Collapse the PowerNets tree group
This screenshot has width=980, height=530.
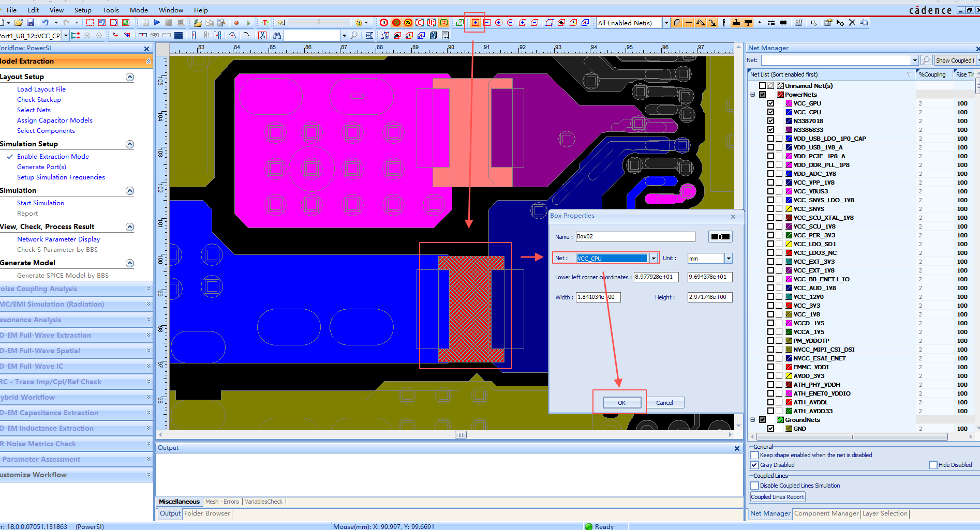(x=753, y=95)
